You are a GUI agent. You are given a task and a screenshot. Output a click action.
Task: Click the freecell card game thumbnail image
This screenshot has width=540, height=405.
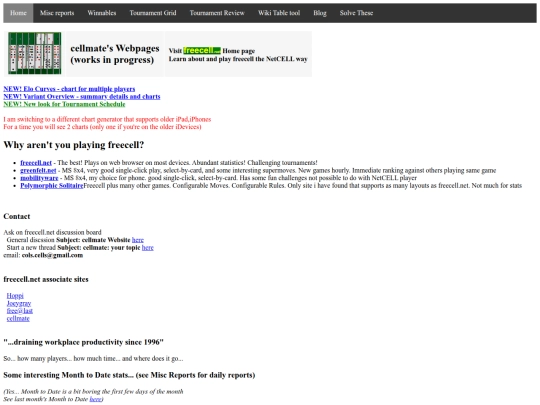pos(35,53)
